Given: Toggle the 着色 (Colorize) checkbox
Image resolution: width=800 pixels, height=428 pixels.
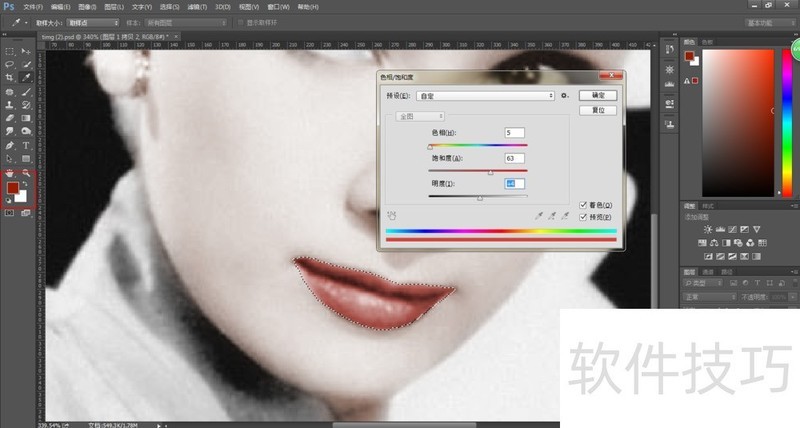Looking at the screenshot, I should pos(584,204).
